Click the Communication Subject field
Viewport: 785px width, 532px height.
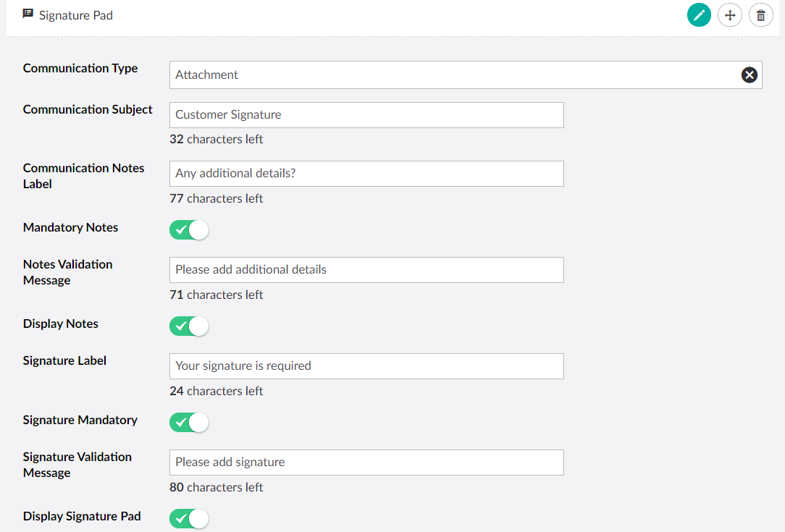[366, 115]
